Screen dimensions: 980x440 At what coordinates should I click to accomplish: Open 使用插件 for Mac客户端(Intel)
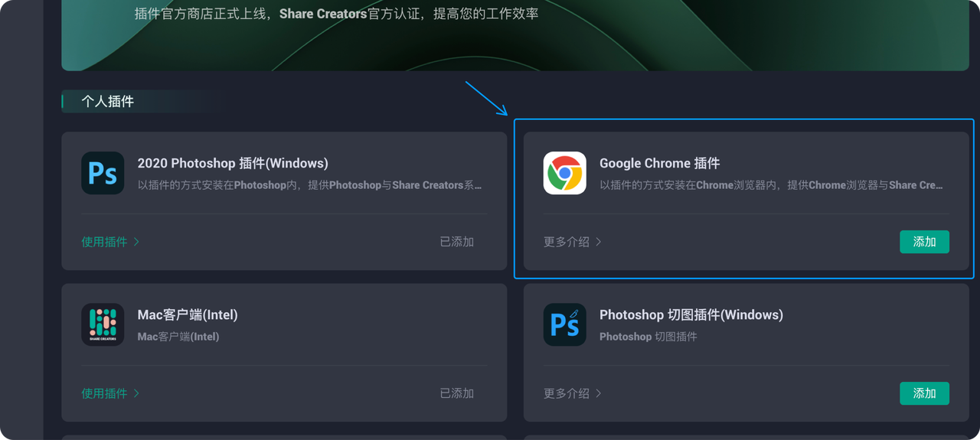point(110,393)
